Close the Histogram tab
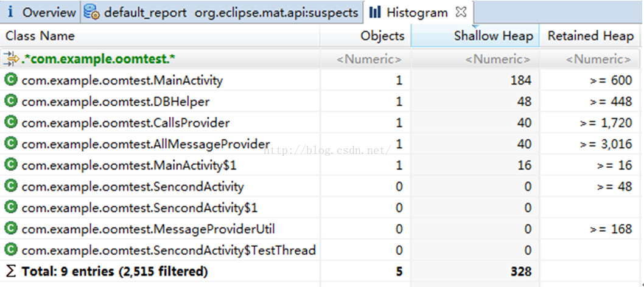Viewport: 644px width, 287px height. 461,12
